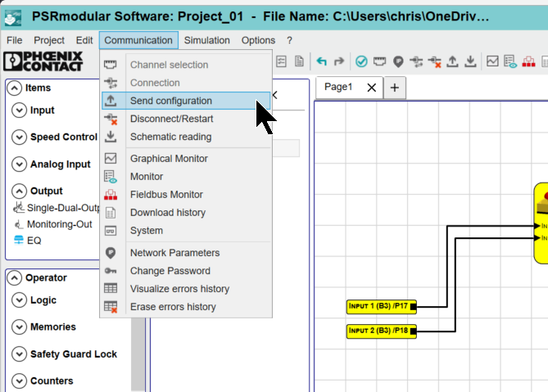The width and height of the screenshot is (548, 392).
Task: Expand the Speed Control section
Action: [x=19, y=137]
